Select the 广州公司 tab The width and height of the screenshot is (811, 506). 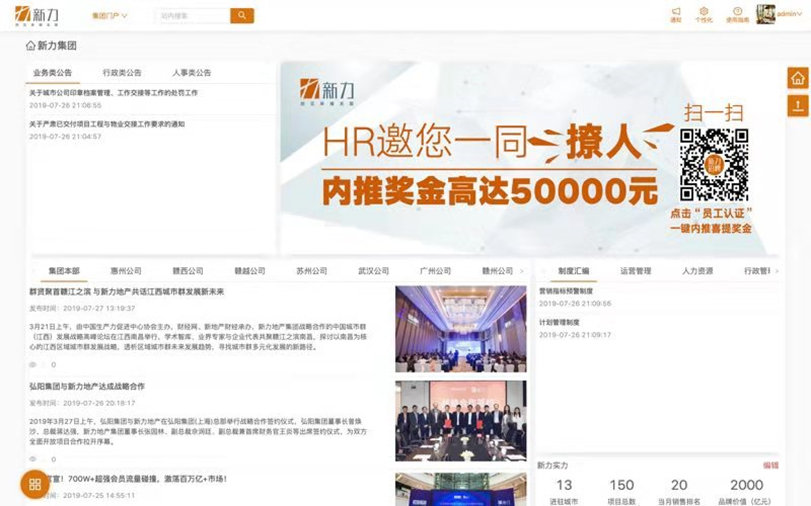click(x=435, y=271)
